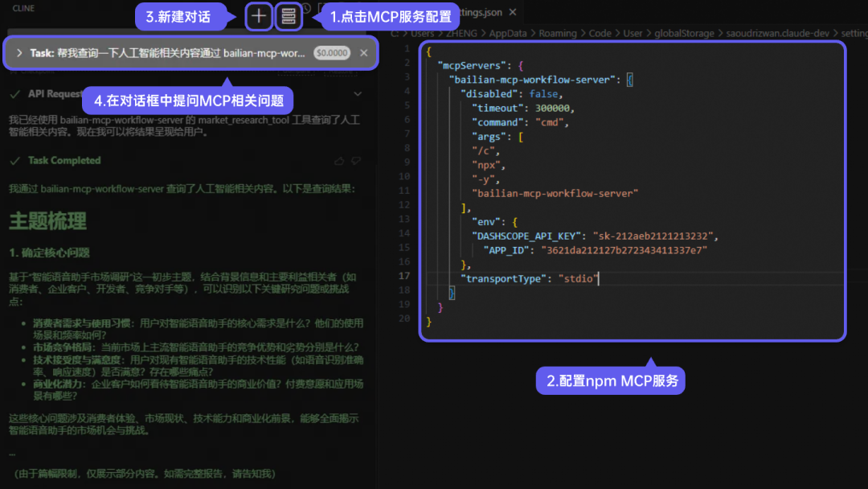Image resolution: width=868 pixels, height=489 pixels.
Task: Click thumbs up on Task Completed
Action: pos(339,161)
